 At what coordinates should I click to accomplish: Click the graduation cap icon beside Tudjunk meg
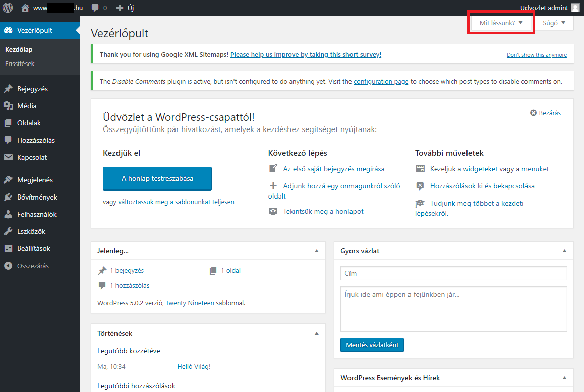[x=420, y=203]
